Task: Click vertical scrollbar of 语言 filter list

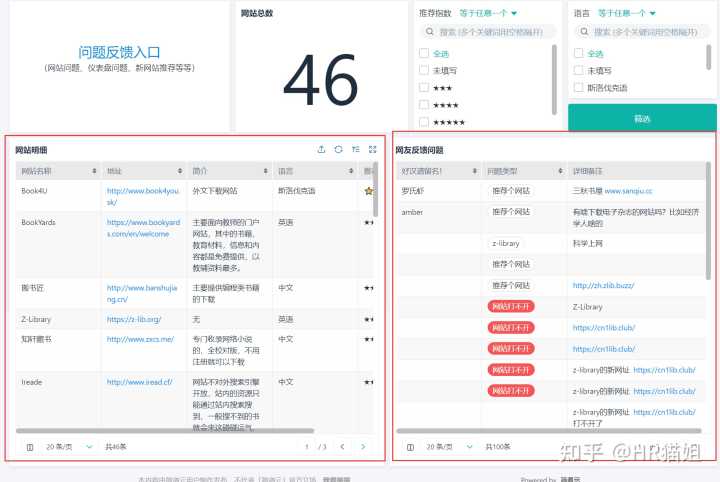Action: pyautogui.click(x=709, y=57)
